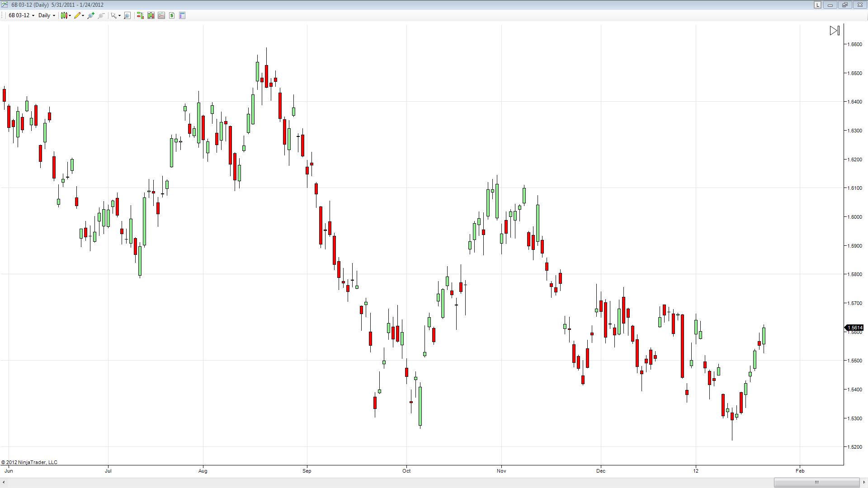This screenshot has width=868, height=488.
Task: Click the chart window icon in the title bar
Action: 5,5
